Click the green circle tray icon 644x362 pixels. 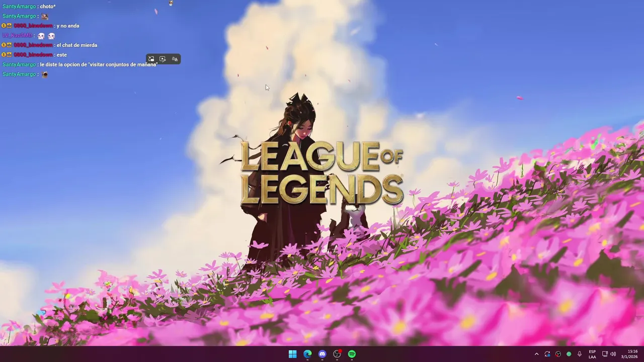point(569,354)
